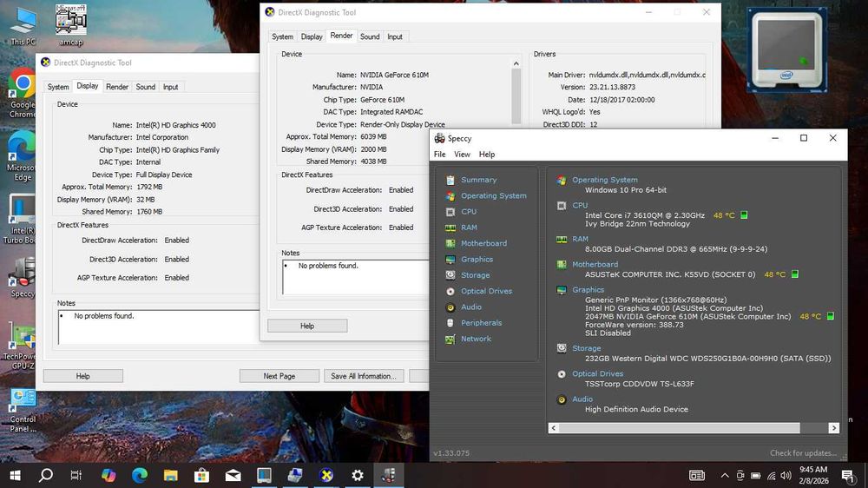This screenshot has height=488, width=868.
Task: Open the File menu in Speccy
Action: pyautogui.click(x=439, y=155)
